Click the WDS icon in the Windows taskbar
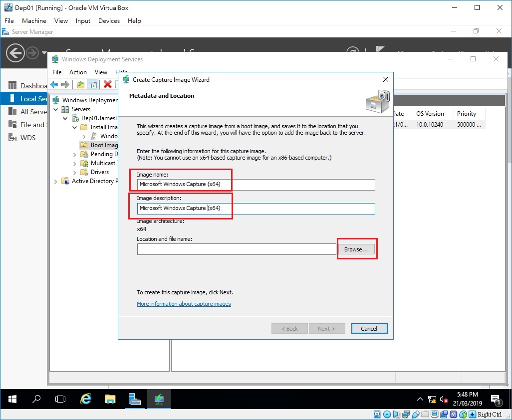 click(x=159, y=399)
